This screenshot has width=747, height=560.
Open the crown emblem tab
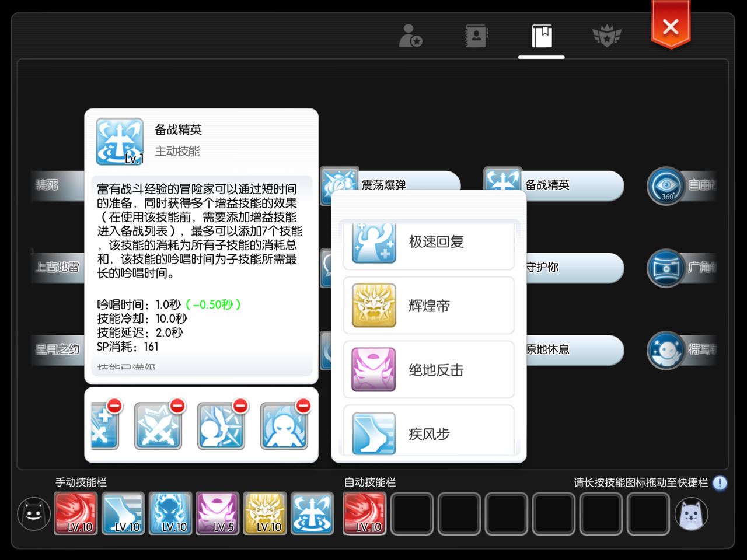coord(607,36)
